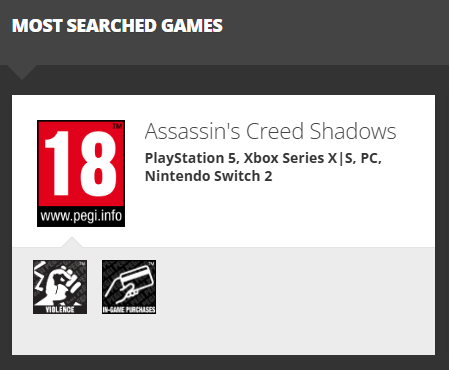449x370 pixels.
Task: Click the white number 18 on the red badge
Action: (81, 163)
